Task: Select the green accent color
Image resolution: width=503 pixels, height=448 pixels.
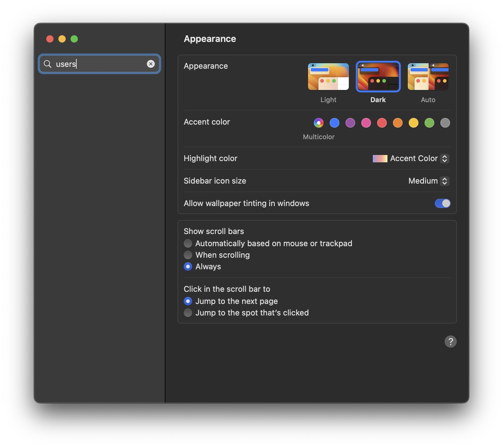Action: (429, 123)
